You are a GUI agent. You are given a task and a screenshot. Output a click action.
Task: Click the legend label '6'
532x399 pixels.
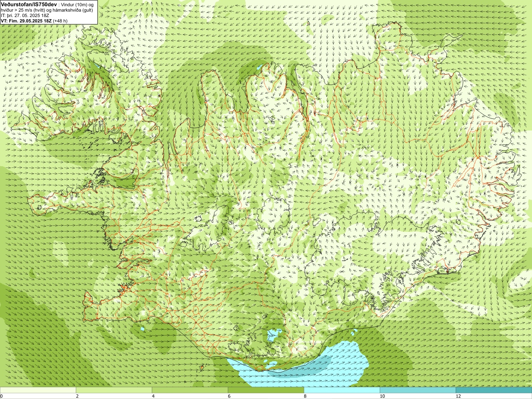229,396
